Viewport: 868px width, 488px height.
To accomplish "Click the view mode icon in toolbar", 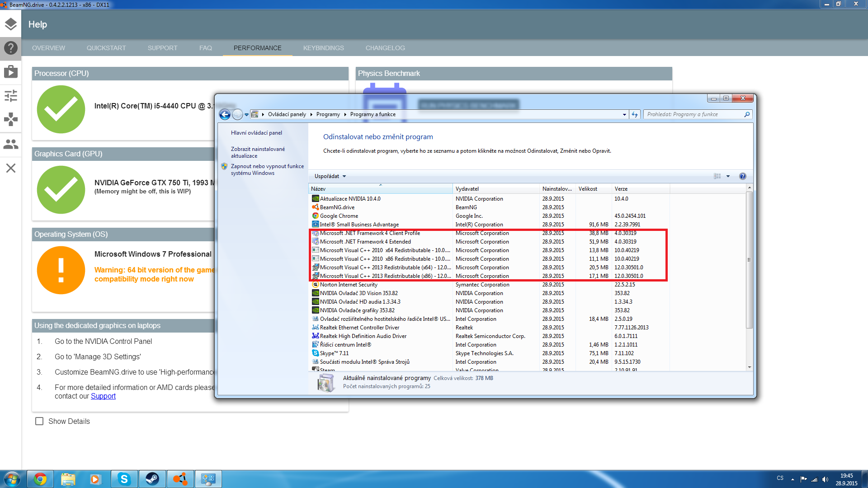I will pyautogui.click(x=717, y=176).
